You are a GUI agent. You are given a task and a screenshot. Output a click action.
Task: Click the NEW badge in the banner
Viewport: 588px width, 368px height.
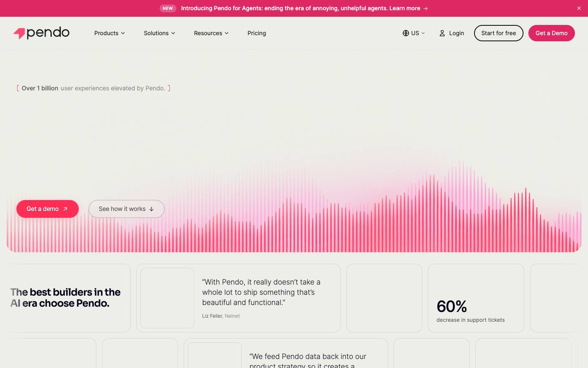(168, 8)
